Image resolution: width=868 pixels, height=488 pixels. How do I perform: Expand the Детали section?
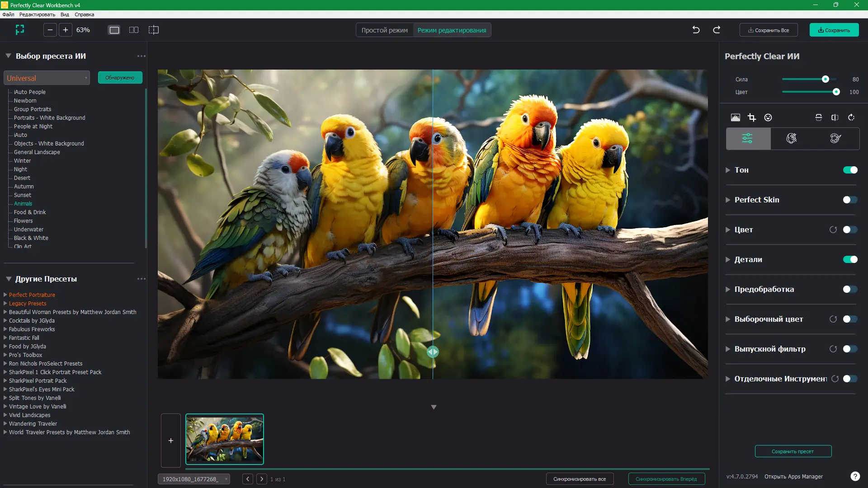pos(728,259)
